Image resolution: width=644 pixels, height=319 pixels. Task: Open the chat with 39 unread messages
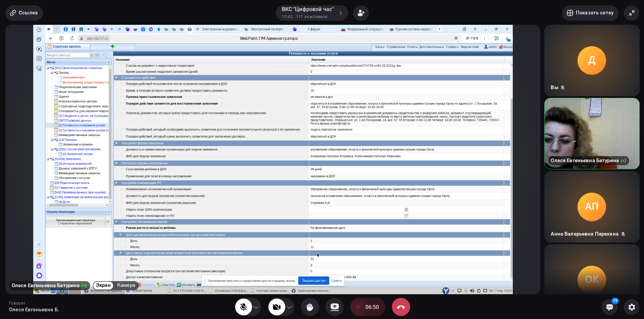click(609, 307)
